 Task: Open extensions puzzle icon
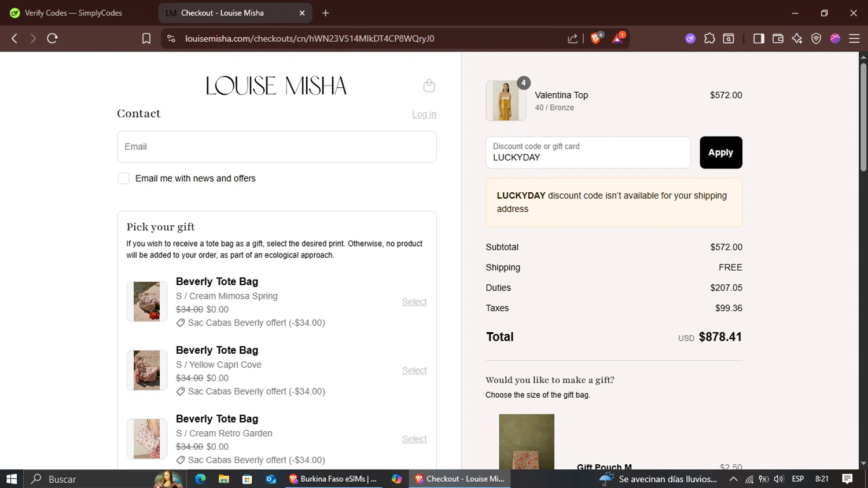(x=709, y=38)
